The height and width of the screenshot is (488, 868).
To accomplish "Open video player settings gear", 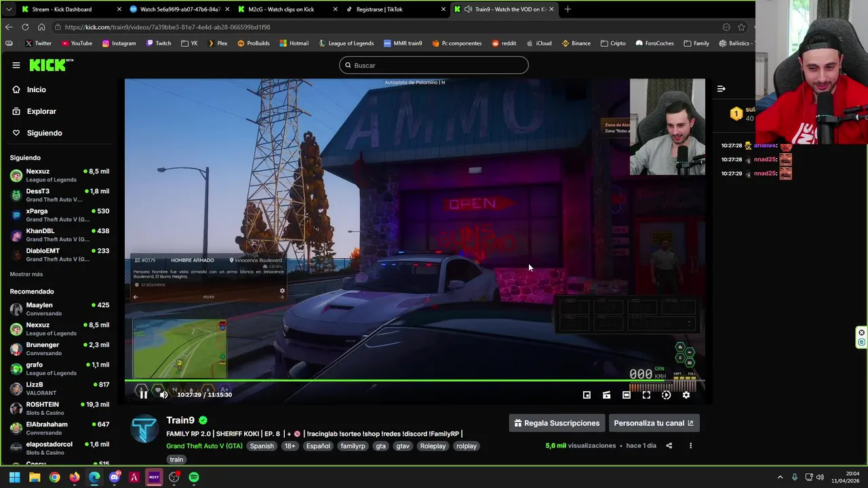I will 686,395.
